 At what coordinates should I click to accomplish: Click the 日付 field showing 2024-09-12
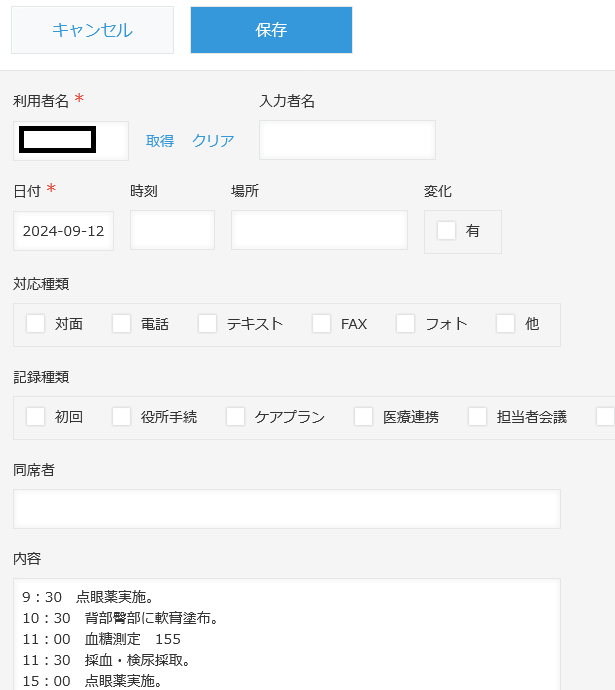pyautogui.click(x=64, y=231)
